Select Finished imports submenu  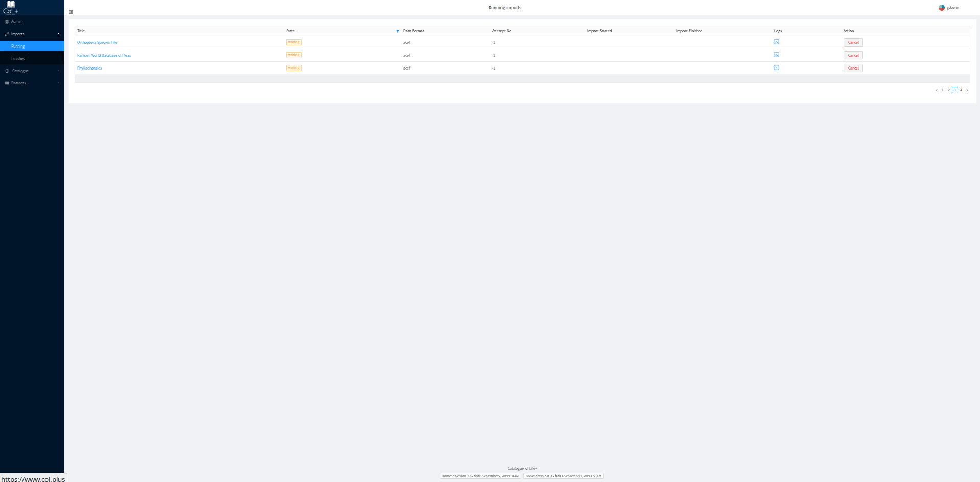[32, 58]
